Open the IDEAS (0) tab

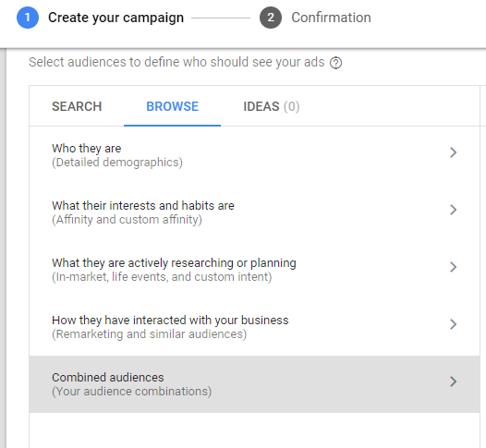(272, 106)
